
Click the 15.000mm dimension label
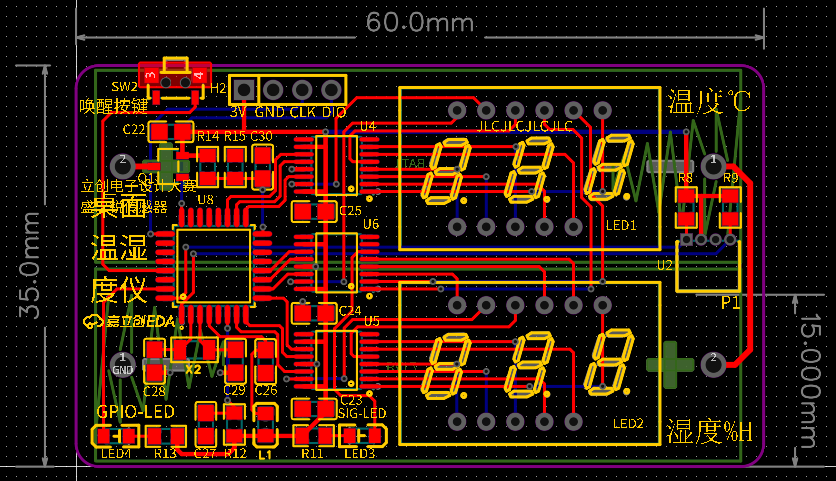[809, 381]
